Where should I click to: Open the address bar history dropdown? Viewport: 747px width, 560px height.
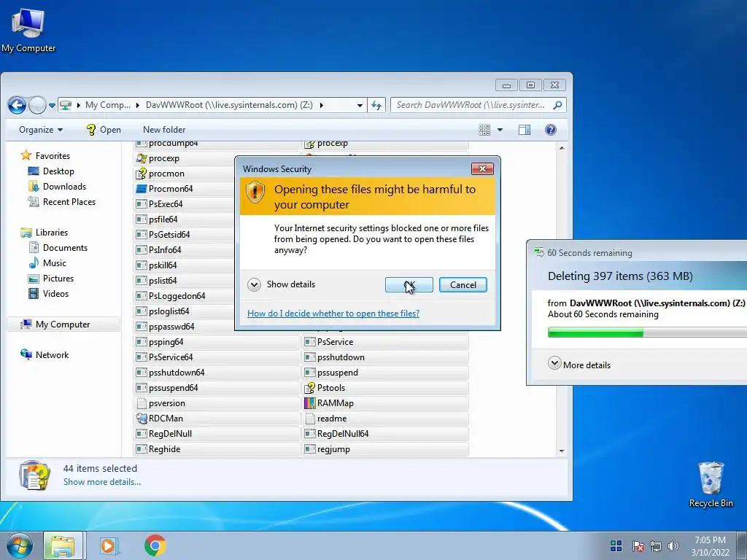(360, 105)
